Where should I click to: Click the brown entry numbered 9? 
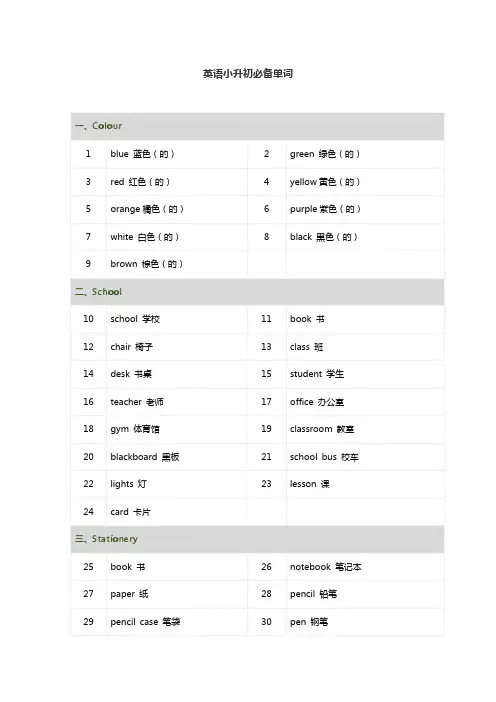pos(147,264)
